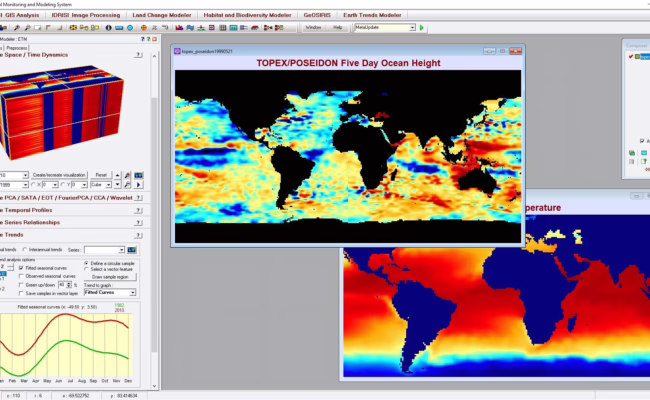This screenshot has height=400, width=650.
Task: Click the space-time cube visualization
Action: click(61, 111)
